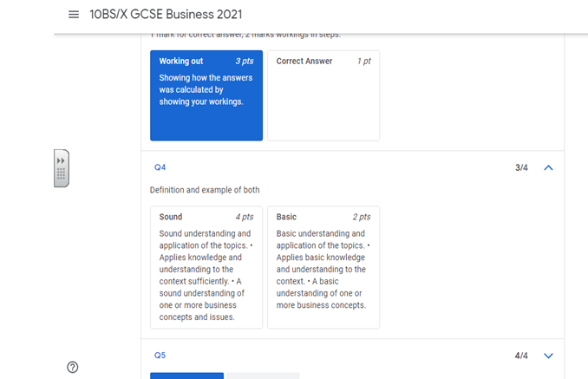Collapse the Q4 rubric criterion

(x=547, y=167)
